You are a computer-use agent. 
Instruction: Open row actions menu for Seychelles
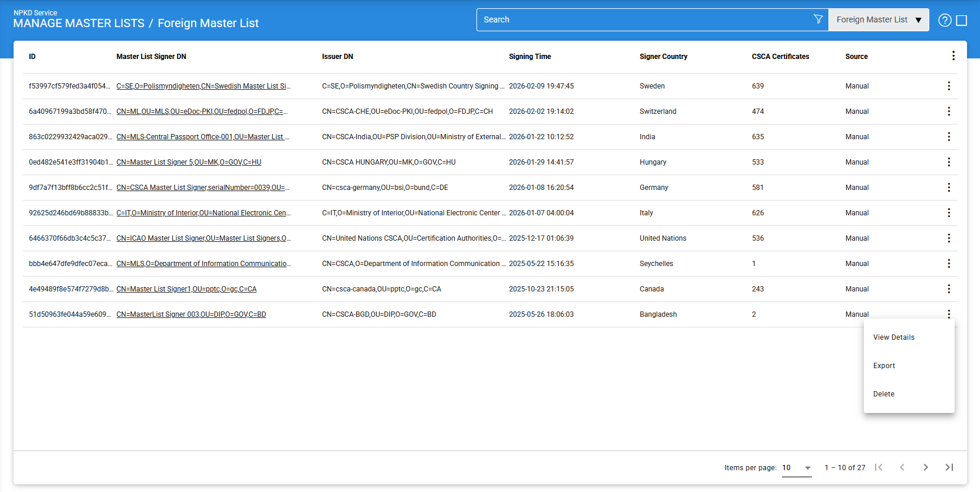pos(949,264)
